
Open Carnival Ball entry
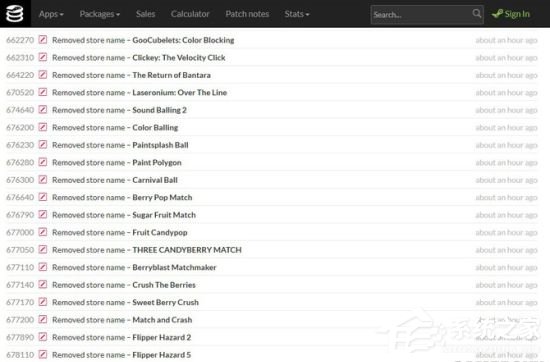pyautogui.click(x=155, y=180)
